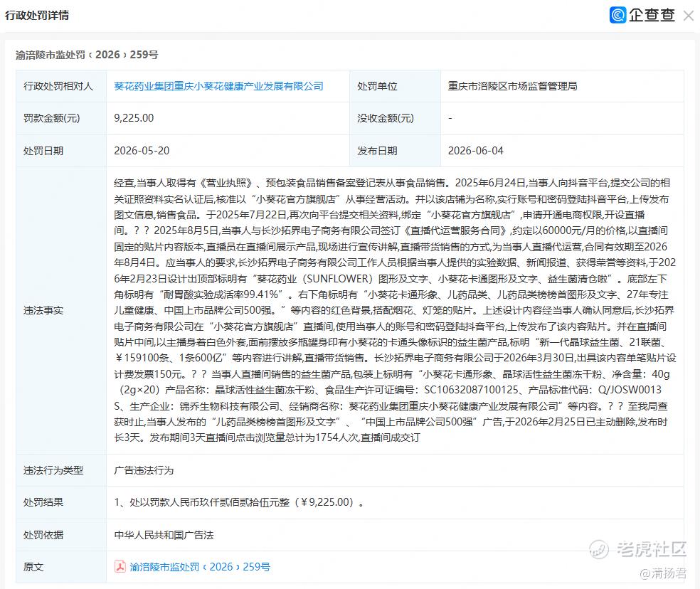The width and height of the screenshot is (700, 589).
Task: Open original document link 渝涪陵市监处罚 259号
Action: coord(200,567)
